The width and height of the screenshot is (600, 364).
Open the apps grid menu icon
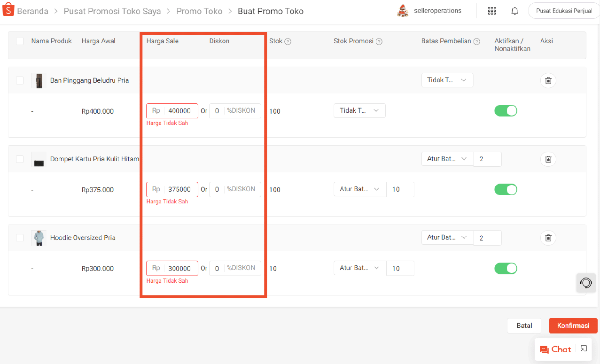tap(492, 11)
